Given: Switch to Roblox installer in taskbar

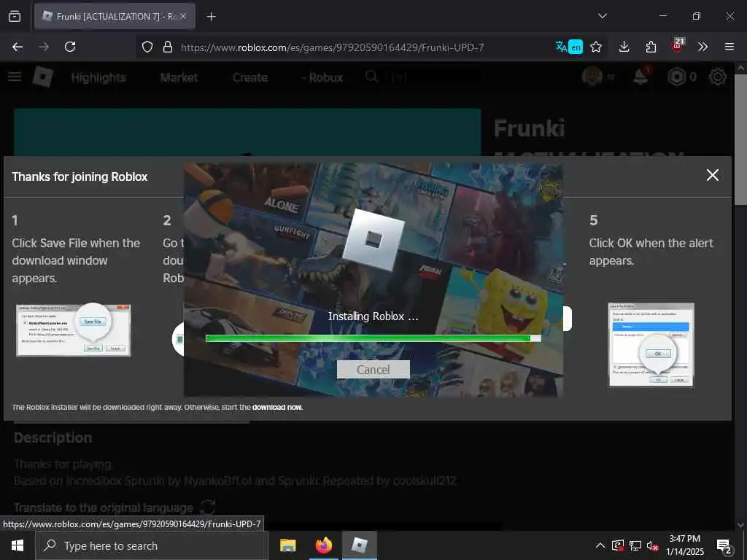Looking at the screenshot, I should (359, 545).
